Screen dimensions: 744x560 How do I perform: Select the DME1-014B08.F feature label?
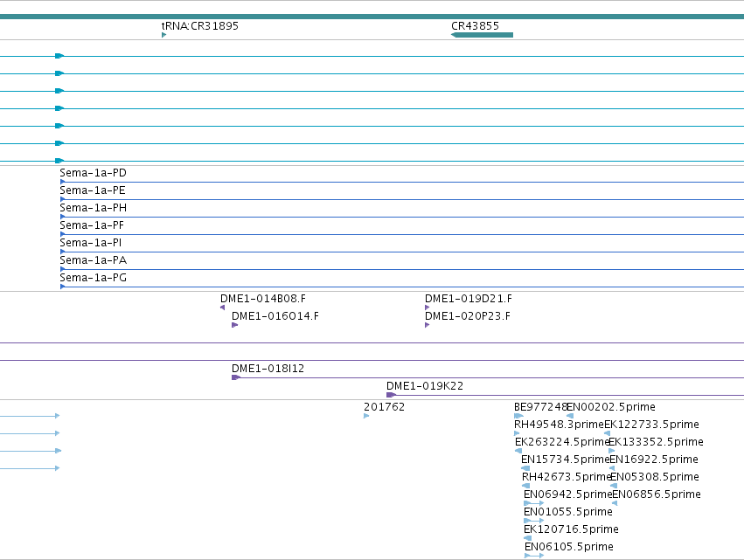click(x=263, y=299)
